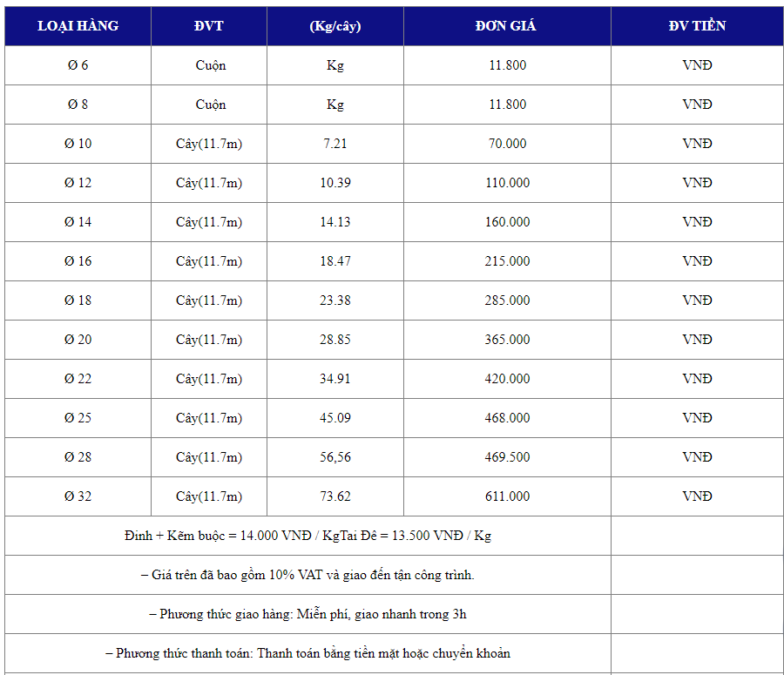The width and height of the screenshot is (784, 675).
Task: Select the 18.47 weight cell
Action: [335, 261]
